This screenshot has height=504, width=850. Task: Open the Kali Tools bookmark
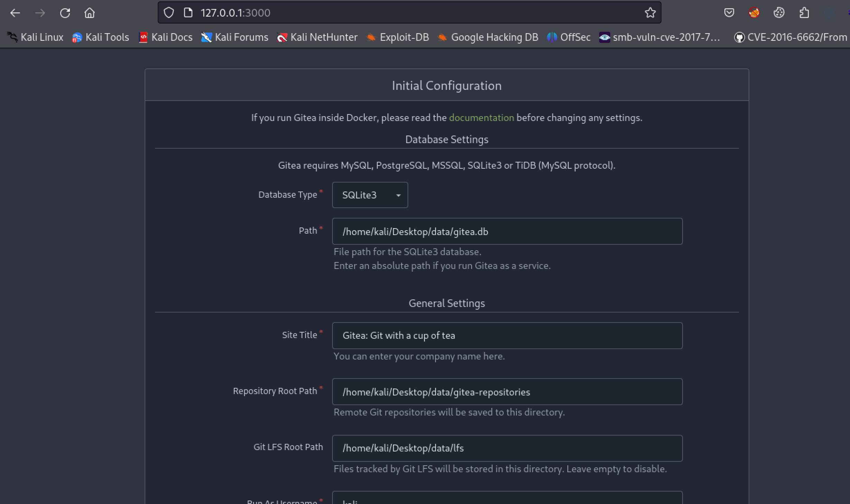coord(100,37)
